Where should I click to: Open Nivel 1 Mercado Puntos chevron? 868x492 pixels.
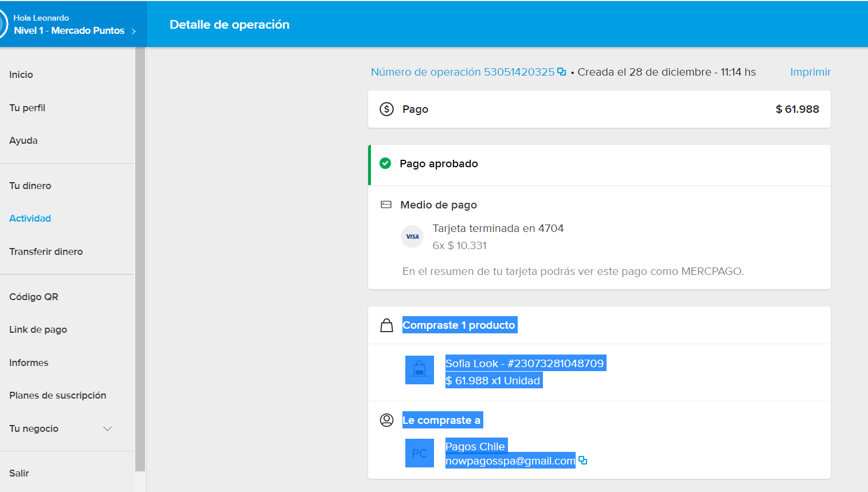tap(134, 31)
